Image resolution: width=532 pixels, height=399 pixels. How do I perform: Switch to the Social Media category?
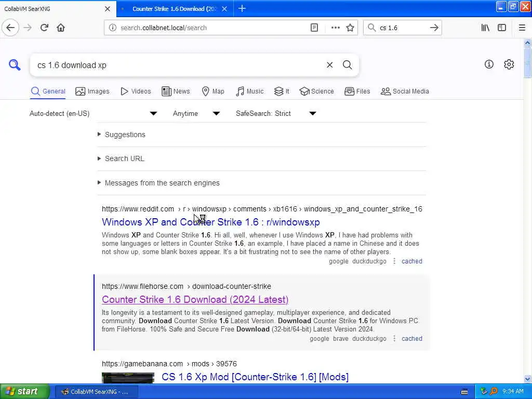(x=405, y=91)
